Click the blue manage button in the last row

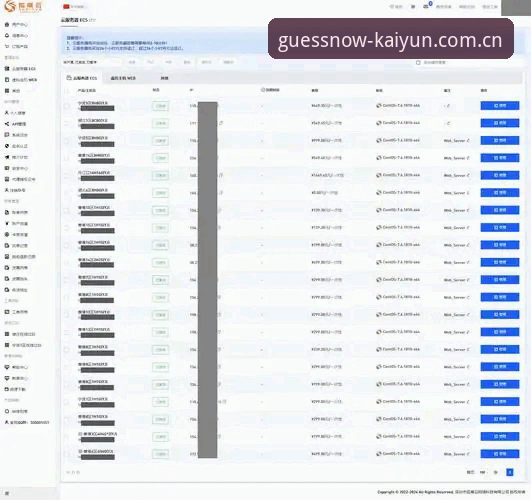[500, 454]
